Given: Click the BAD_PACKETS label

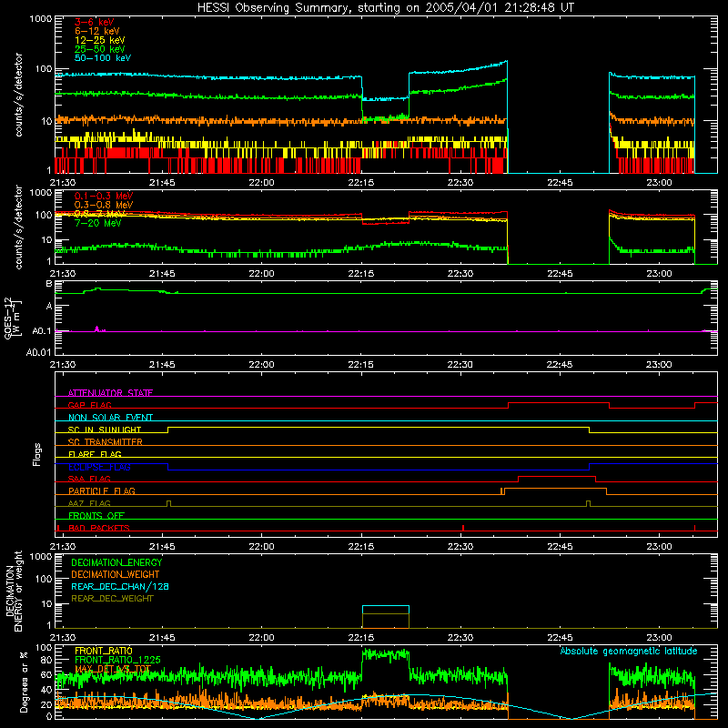Looking at the screenshot, I should click(99, 528).
